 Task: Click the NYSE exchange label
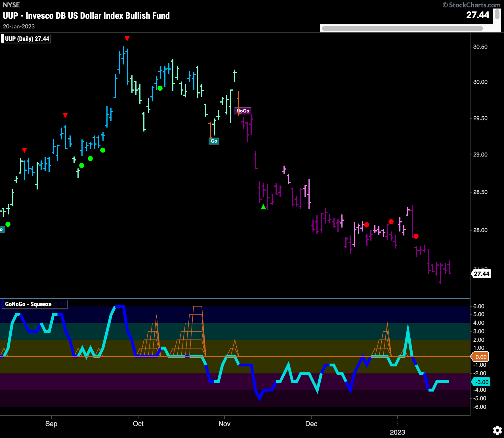pyautogui.click(x=11, y=5)
